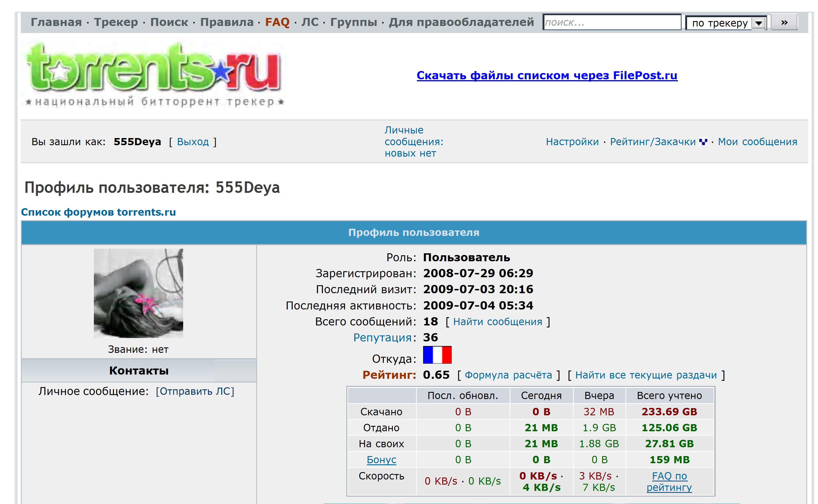
Task: Click the Rating/Downloads dropdown icon
Action: tap(703, 142)
